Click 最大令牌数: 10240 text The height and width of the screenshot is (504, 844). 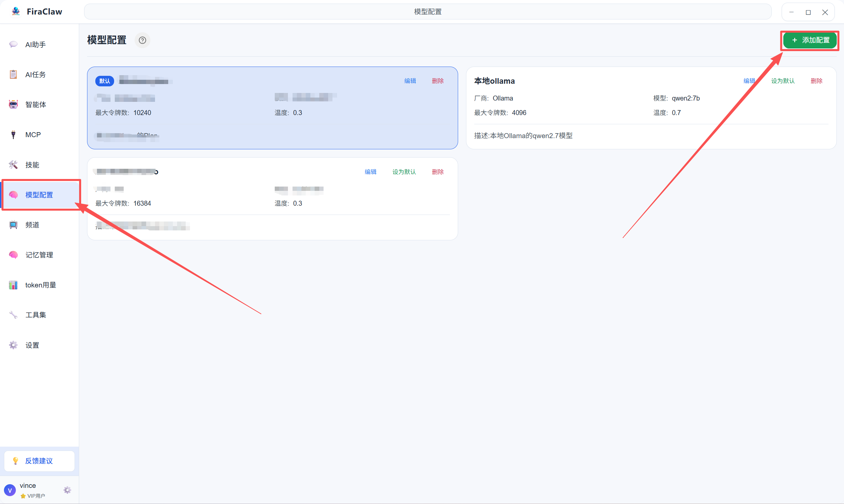tap(123, 113)
